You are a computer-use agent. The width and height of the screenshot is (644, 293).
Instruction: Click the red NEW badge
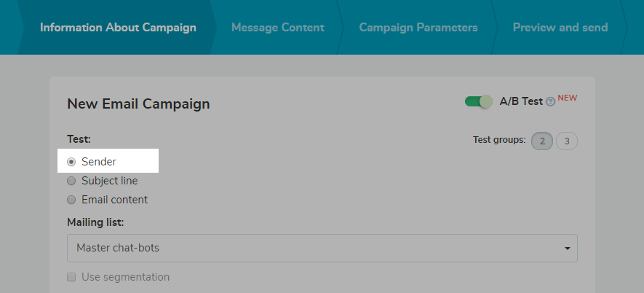point(568,98)
